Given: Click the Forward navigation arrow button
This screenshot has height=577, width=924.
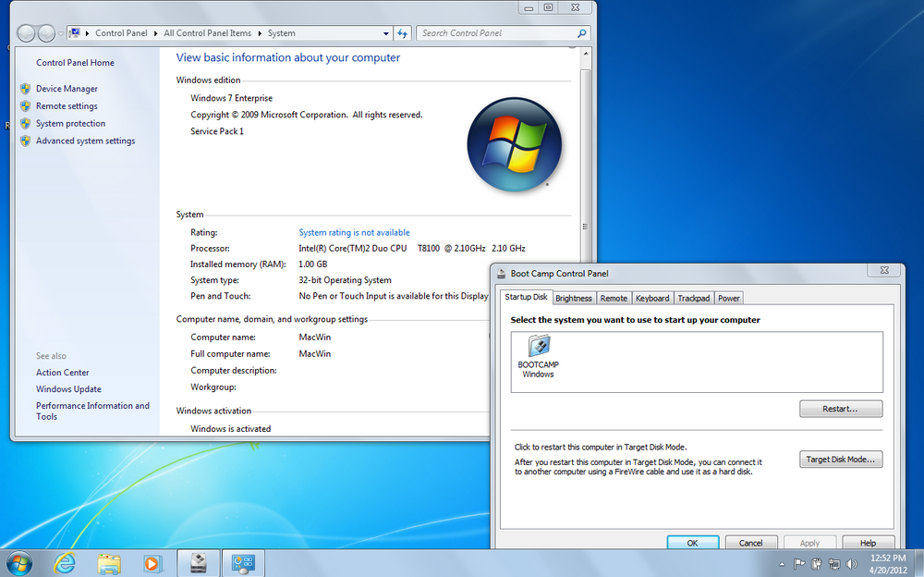Looking at the screenshot, I should click(46, 33).
